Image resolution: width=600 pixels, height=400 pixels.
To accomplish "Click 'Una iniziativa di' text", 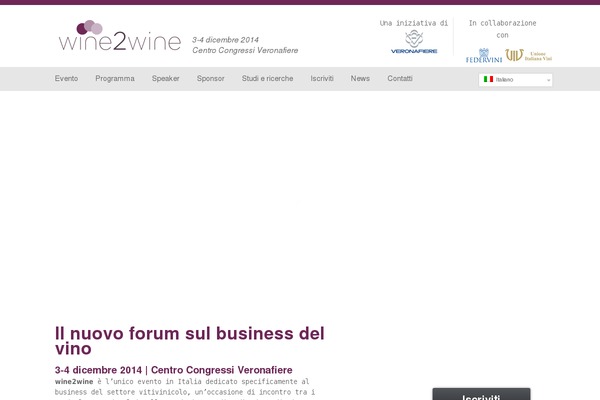I will (414, 23).
